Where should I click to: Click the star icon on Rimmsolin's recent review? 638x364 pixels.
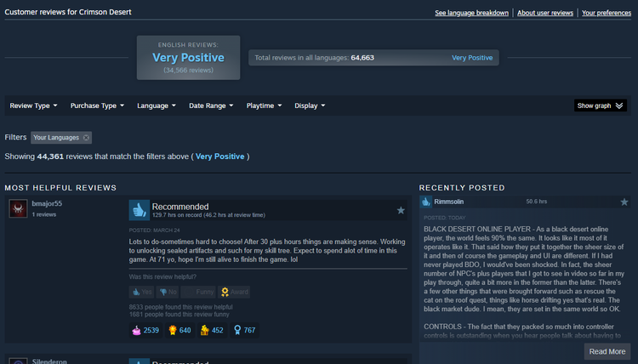624,202
